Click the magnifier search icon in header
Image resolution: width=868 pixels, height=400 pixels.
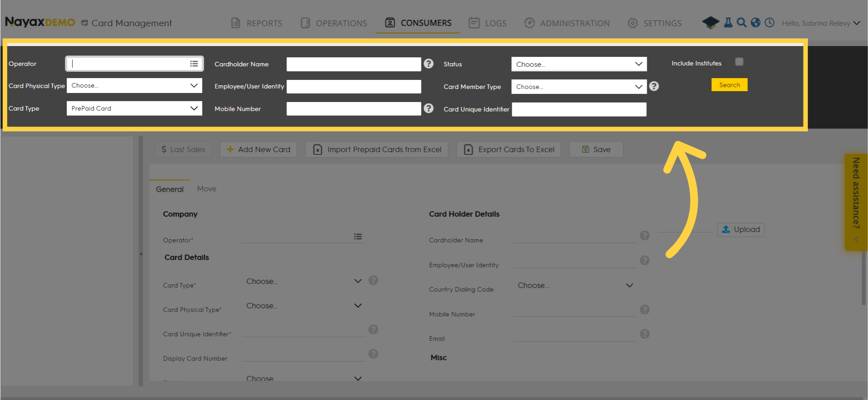742,23
